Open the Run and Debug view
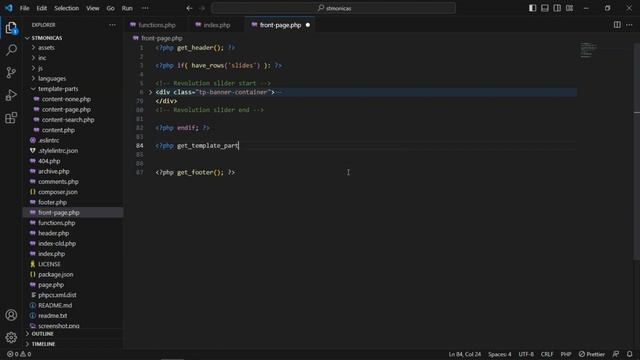The width and height of the screenshot is (640, 360). click(x=11, y=95)
